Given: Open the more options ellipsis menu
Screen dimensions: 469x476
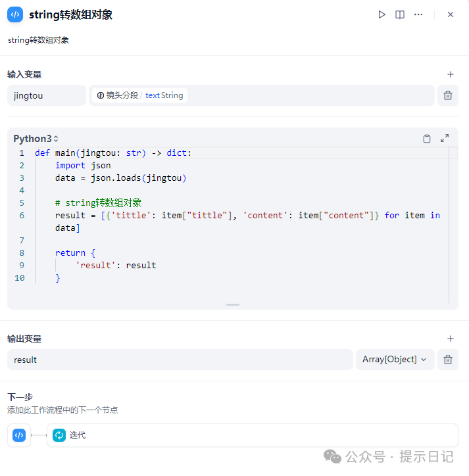Looking at the screenshot, I should 418,14.
